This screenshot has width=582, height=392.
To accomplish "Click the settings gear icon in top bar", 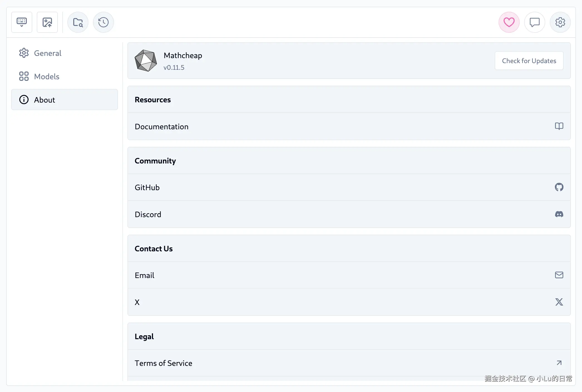I will [560, 22].
